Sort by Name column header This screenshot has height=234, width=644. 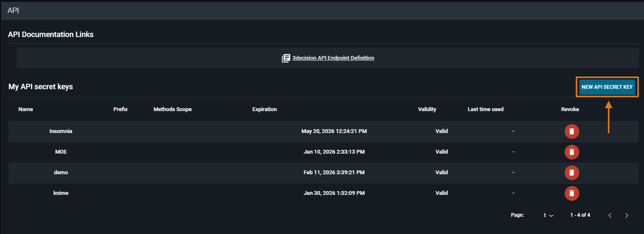[x=26, y=109]
